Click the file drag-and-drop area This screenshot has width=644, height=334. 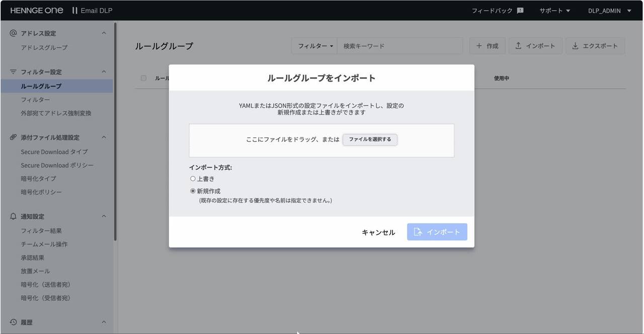(321, 141)
